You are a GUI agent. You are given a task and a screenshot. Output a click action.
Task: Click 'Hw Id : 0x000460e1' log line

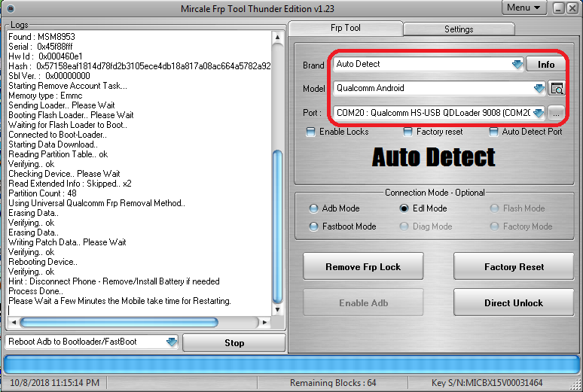pyautogui.click(x=45, y=56)
